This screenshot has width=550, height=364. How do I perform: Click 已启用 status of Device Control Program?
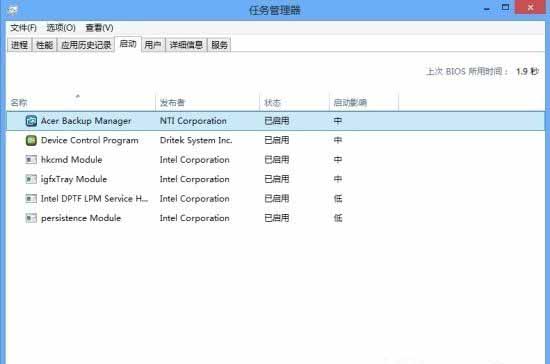click(277, 140)
